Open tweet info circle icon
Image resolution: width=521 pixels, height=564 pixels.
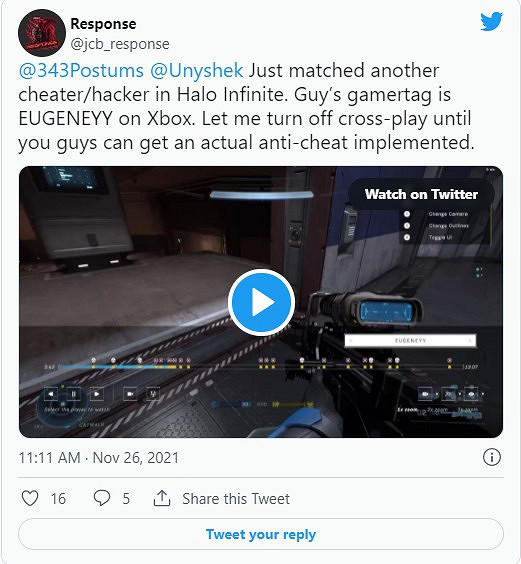(x=491, y=457)
